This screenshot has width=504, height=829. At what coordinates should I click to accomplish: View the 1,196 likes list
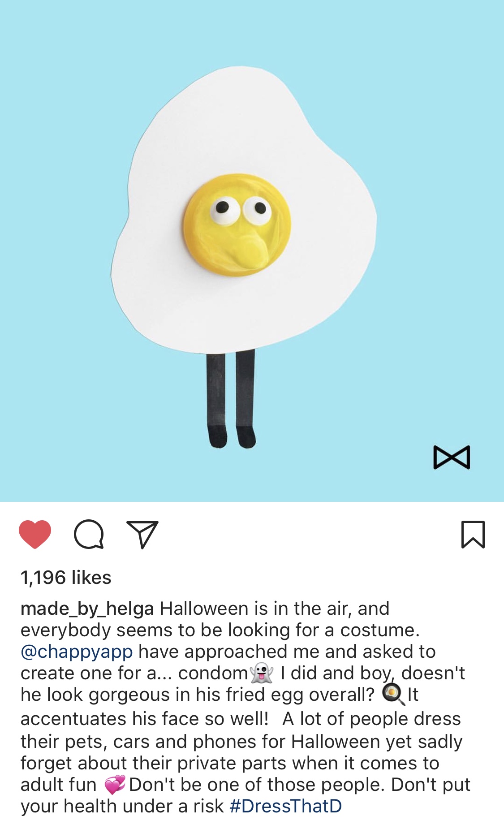pos(66,577)
